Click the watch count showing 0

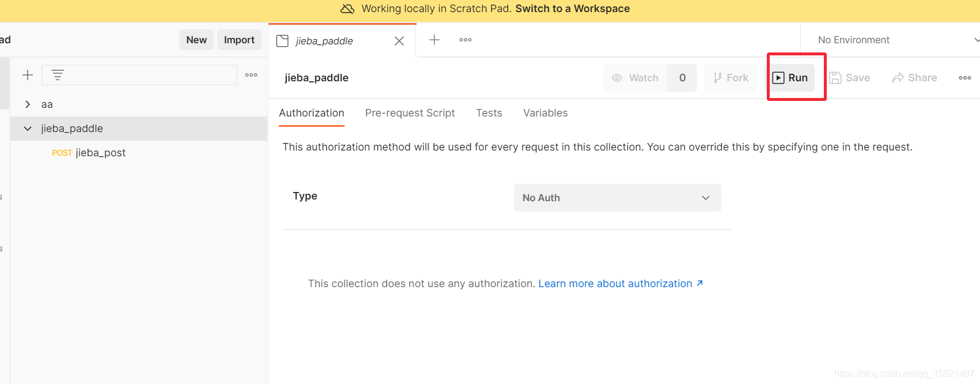[682, 78]
